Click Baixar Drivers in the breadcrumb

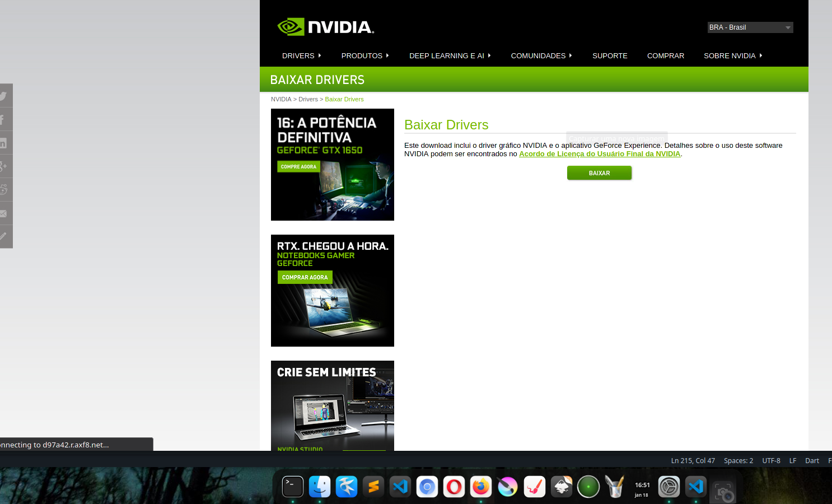[x=344, y=99]
